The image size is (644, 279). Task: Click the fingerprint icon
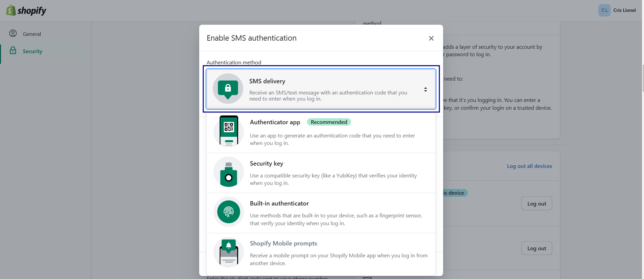[x=229, y=212]
